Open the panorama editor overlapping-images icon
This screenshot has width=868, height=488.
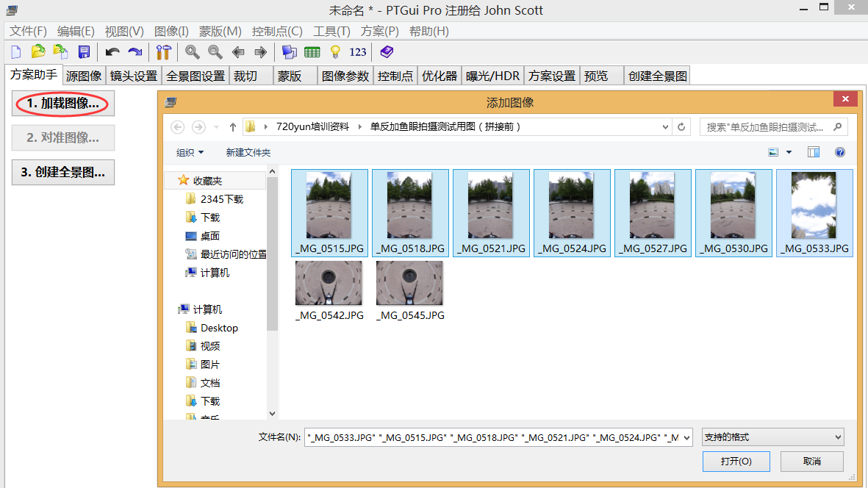click(290, 51)
